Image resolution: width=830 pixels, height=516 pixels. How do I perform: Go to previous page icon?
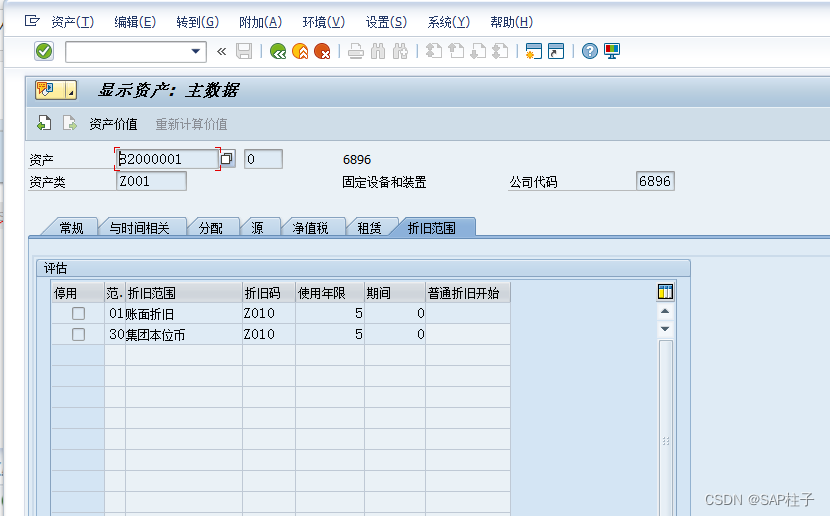(456, 51)
